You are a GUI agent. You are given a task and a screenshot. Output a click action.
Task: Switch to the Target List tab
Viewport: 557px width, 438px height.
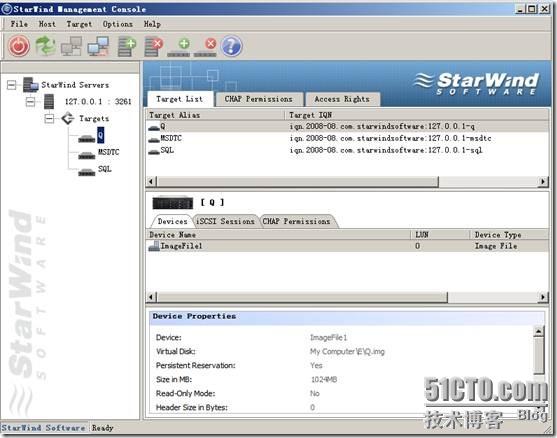point(179,99)
